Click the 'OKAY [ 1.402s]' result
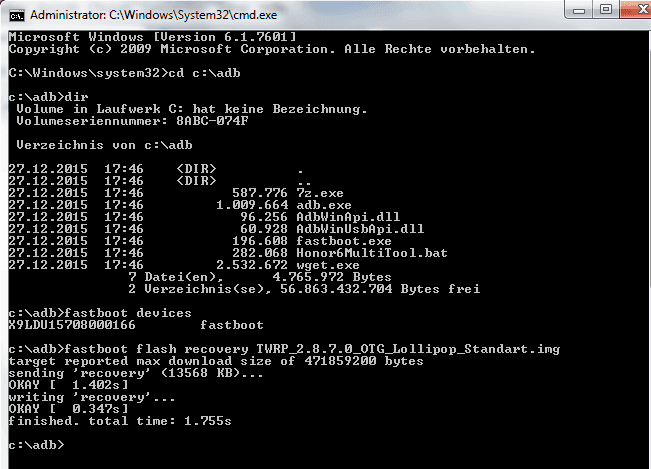Screen dimensions: 651x469 (69, 385)
